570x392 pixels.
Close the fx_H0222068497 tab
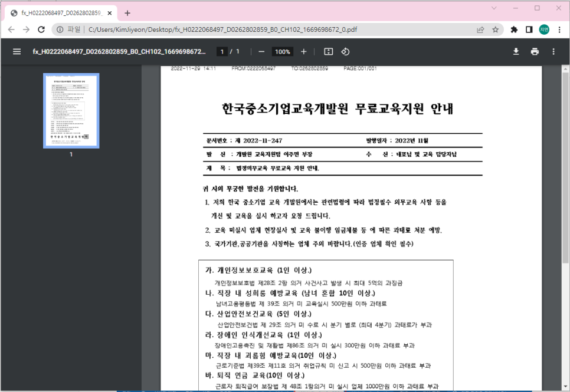pos(110,13)
